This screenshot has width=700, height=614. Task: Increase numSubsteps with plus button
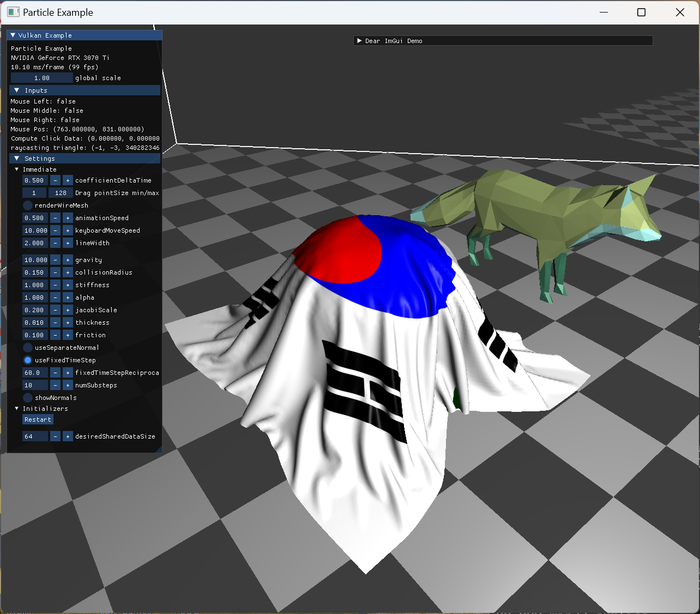[68, 385]
